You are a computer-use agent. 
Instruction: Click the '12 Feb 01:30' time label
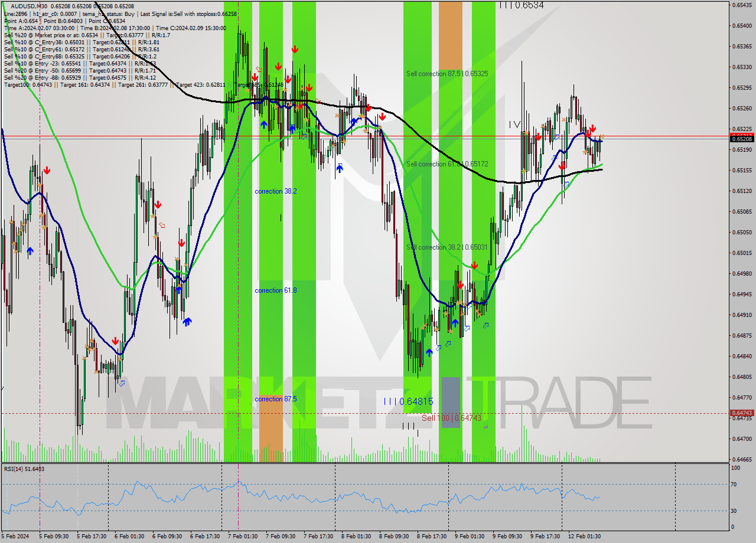click(585, 537)
